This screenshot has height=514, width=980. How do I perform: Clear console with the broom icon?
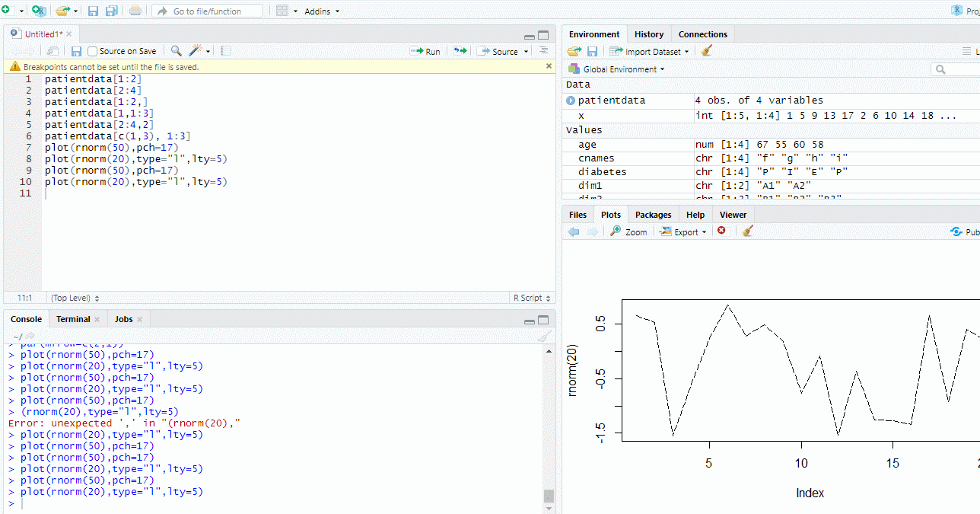coord(544,337)
